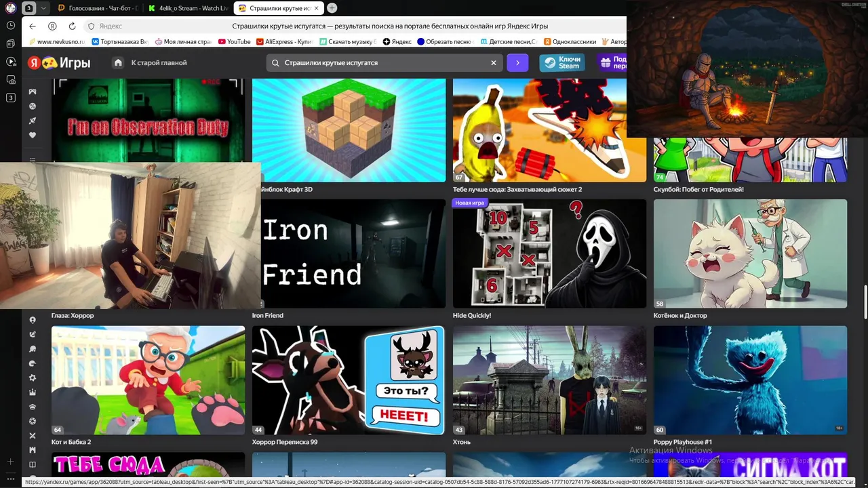
Task: Open the I'm on Observation Duty game thumbnail
Action: pos(148,119)
